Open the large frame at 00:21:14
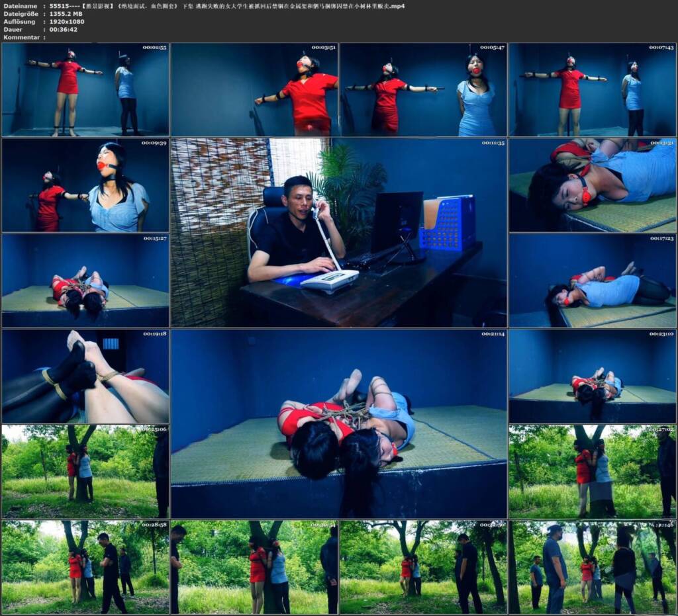Viewport: 678px width, 616px height. tap(339, 423)
